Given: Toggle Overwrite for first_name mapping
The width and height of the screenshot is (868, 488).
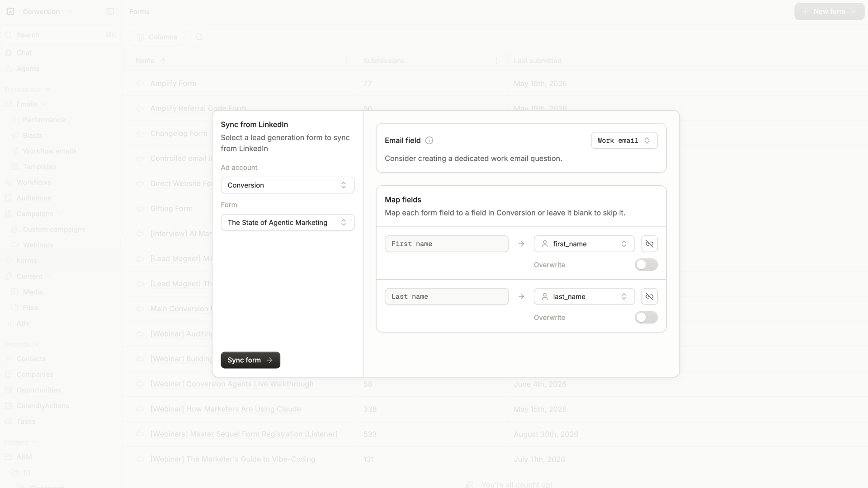Looking at the screenshot, I should 646,265.
